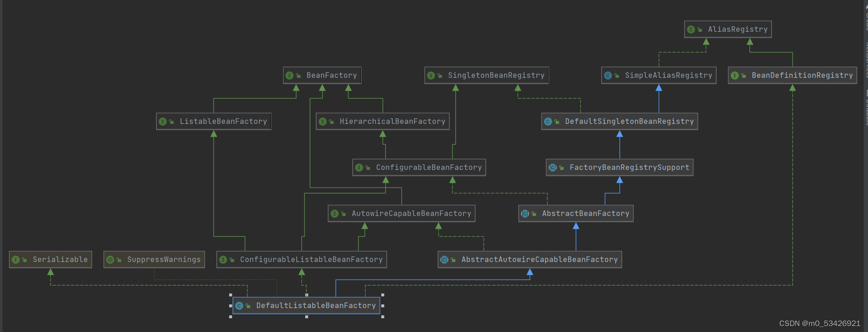Image resolution: width=868 pixels, height=332 pixels.
Task: Click the DefaultSingletonBeanRegistry class icon
Action: 548,122
